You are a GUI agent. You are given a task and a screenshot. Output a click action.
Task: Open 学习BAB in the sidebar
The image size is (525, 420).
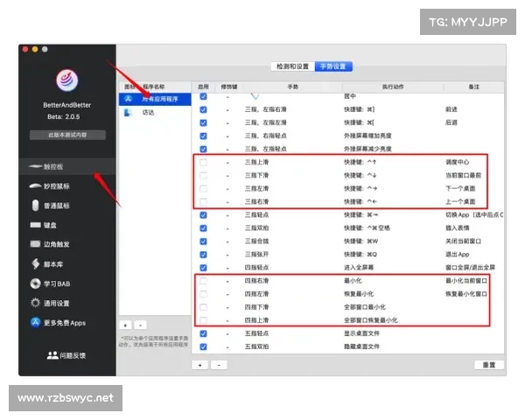click(61, 283)
